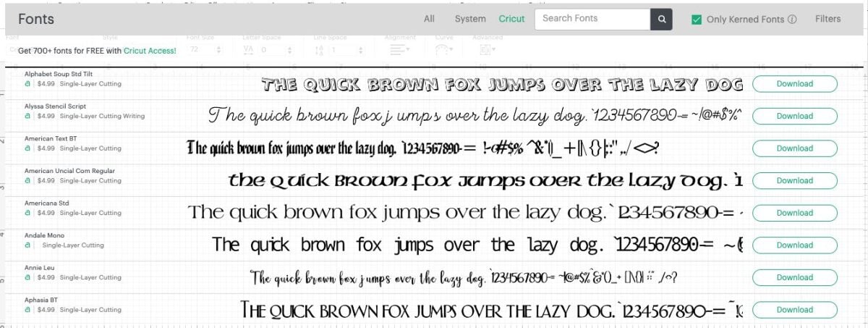The height and width of the screenshot is (328, 868).
Task: Open the Cricut Access! link
Action: pyautogui.click(x=150, y=51)
